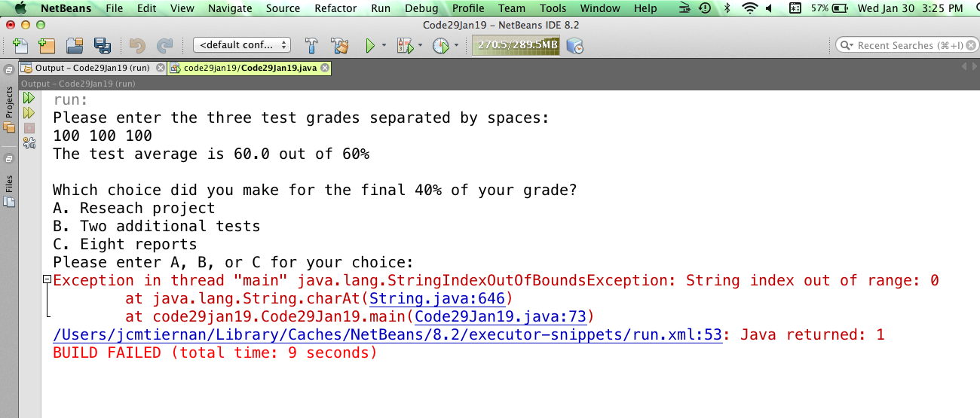Expand the Run Project dropdown arrow
This screenshot has height=418, width=980.
pos(384,46)
